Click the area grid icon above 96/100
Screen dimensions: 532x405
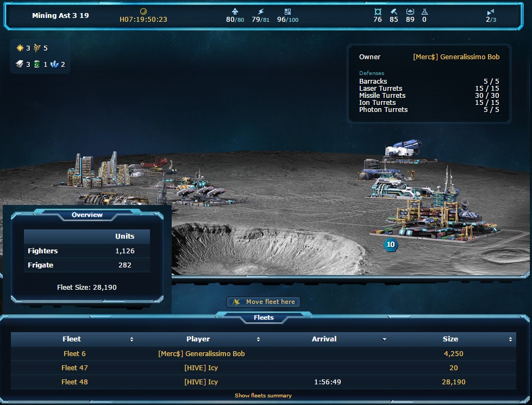click(x=287, y=11)
